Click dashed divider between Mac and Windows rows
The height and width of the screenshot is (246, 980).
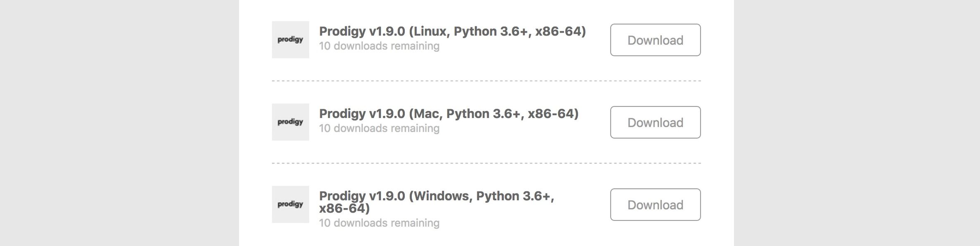point(486,163)
